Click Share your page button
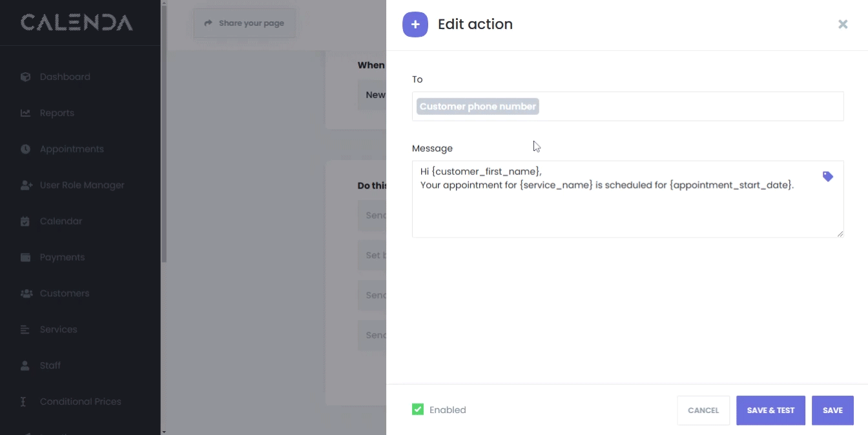This screenshot has height=435, width=868. click(x=244, y=23)
